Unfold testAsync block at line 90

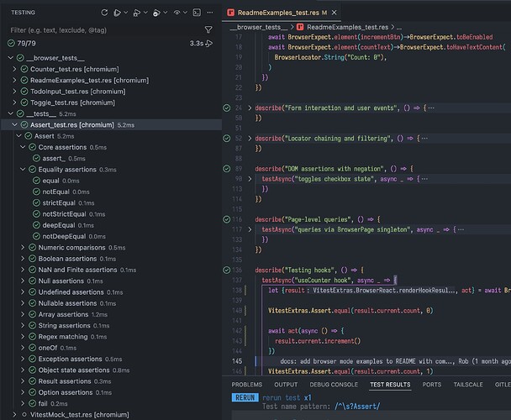(250, 179)
